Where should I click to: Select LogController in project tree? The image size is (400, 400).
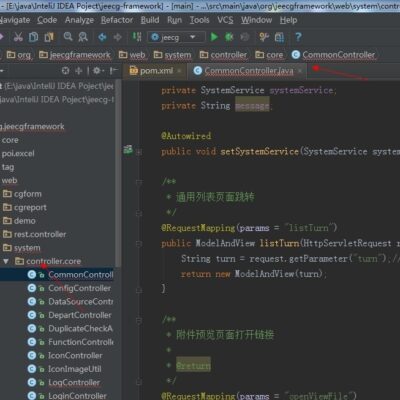coord(64,382)
